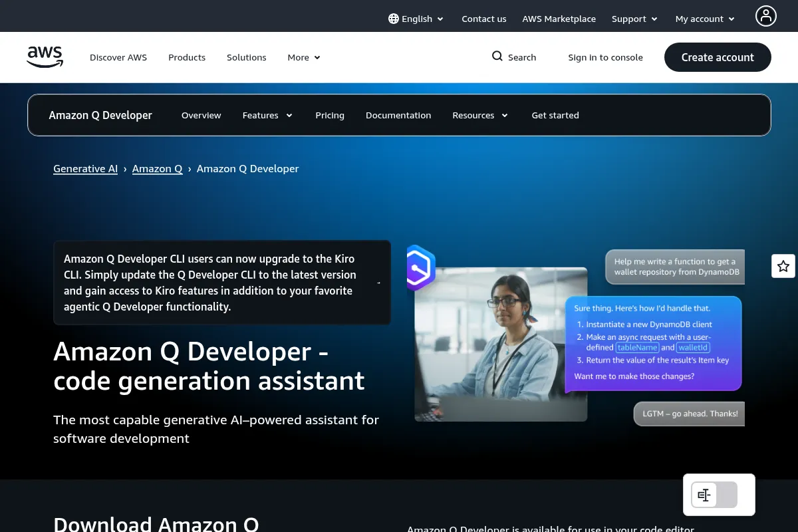Click Sign in to console
This screenshot has width=798, height=532.
605,57
